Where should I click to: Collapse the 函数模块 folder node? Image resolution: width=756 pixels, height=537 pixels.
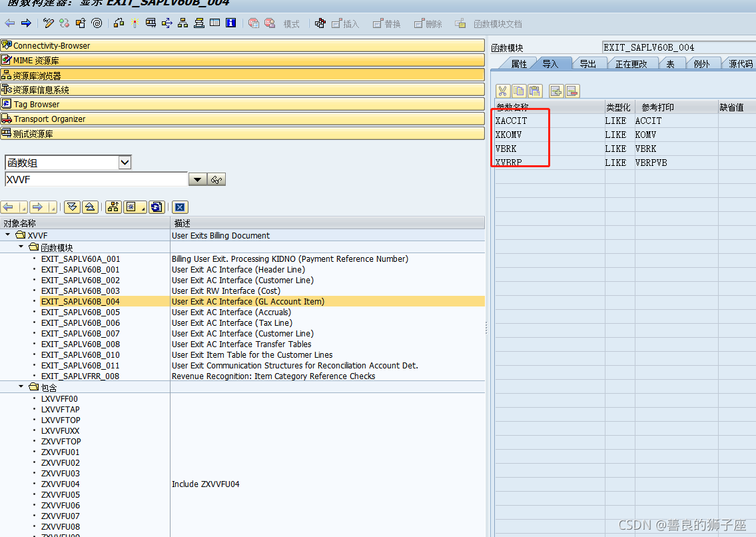(x=21, y=247)
